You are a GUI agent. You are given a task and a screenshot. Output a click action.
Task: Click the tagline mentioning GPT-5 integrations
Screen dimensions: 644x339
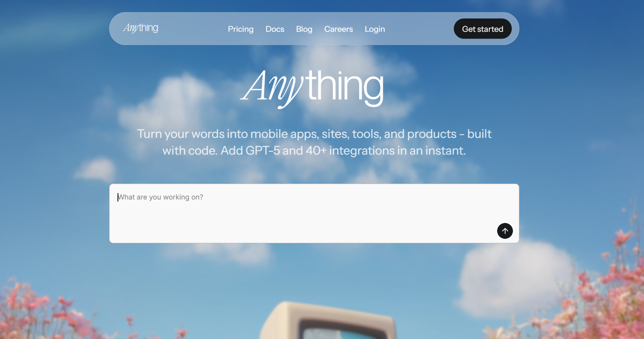tap(314, 151)
